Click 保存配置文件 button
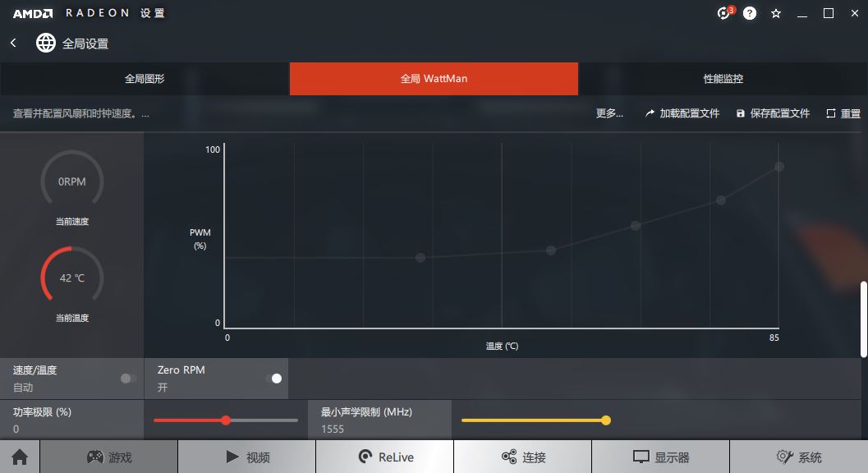This screenshot has width=868, height=473. [773, 113]
